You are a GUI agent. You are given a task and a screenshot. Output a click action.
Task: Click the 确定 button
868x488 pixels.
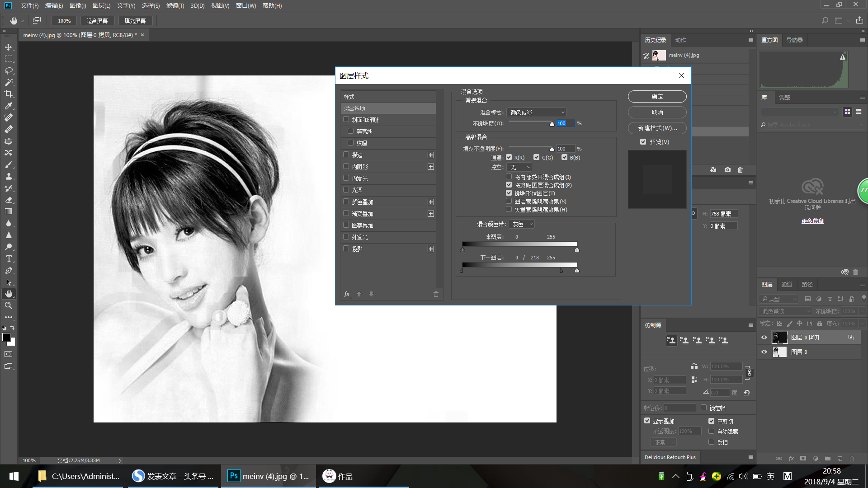coord(657,97)
